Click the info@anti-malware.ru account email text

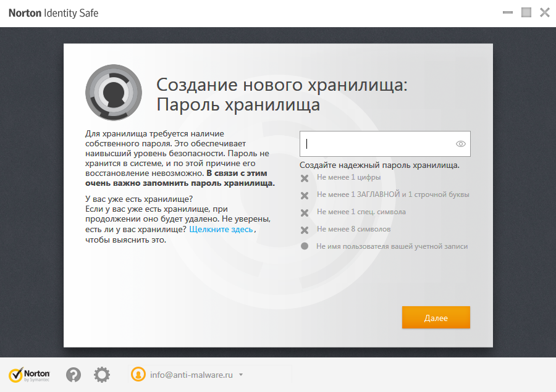pos(191,375)
